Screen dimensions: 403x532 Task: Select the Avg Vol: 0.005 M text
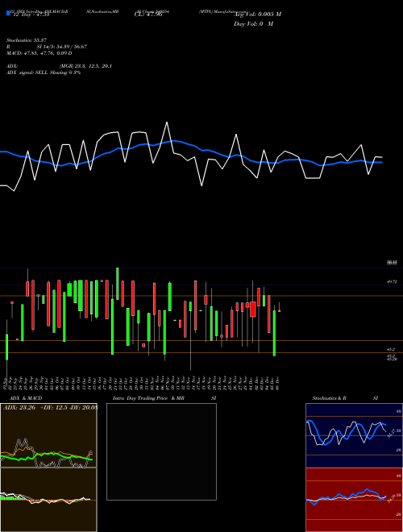point(258,15)
